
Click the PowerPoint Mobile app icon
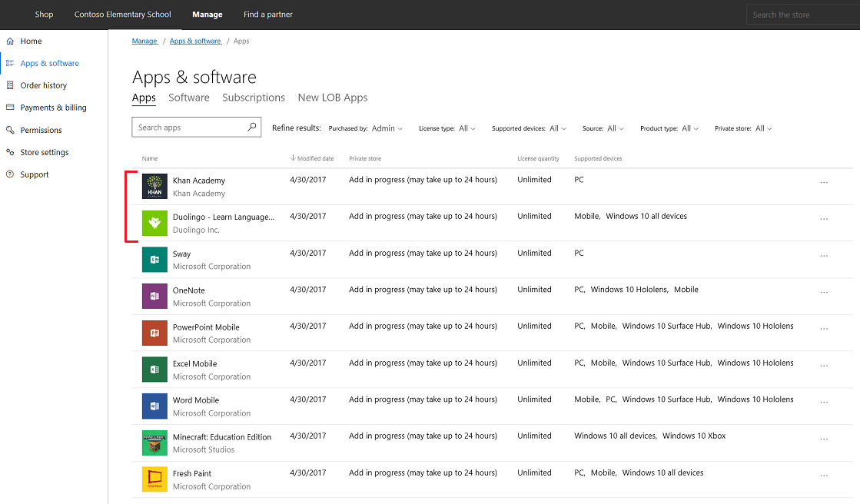tap(154, 333)
